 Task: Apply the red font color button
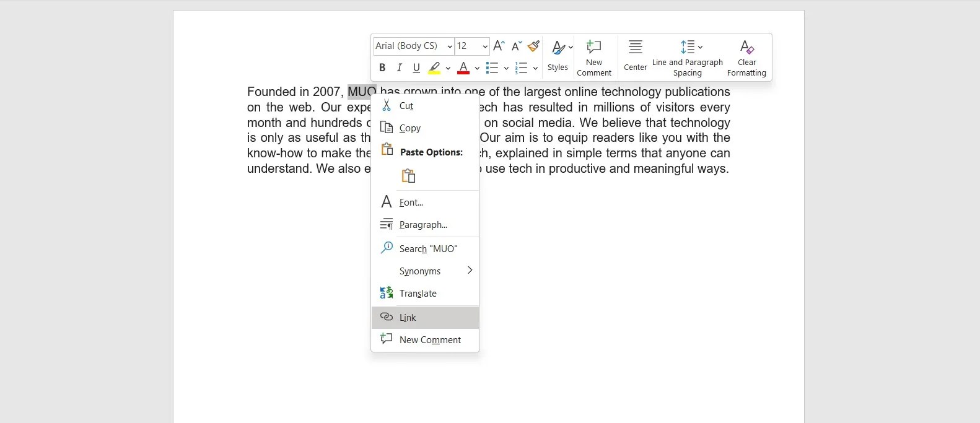(463, 68)
